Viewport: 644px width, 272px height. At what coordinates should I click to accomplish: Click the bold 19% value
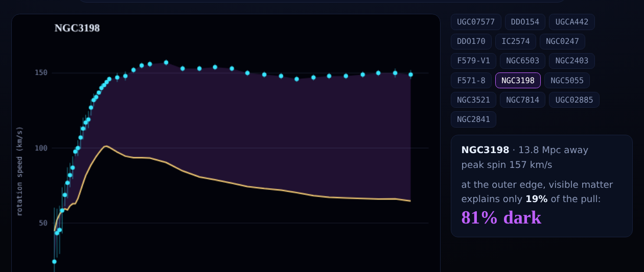[x=536, y=199]
